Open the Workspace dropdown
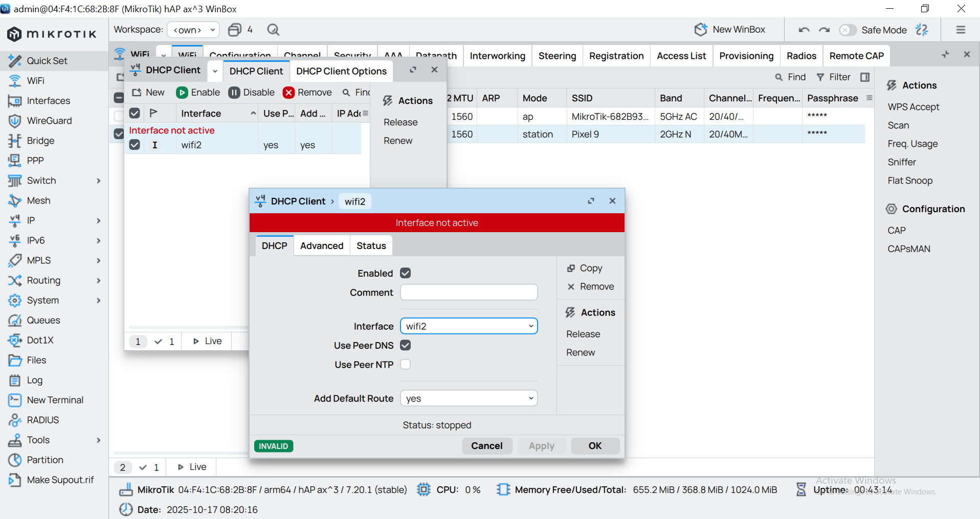980x519 pixels. (193, 30)
